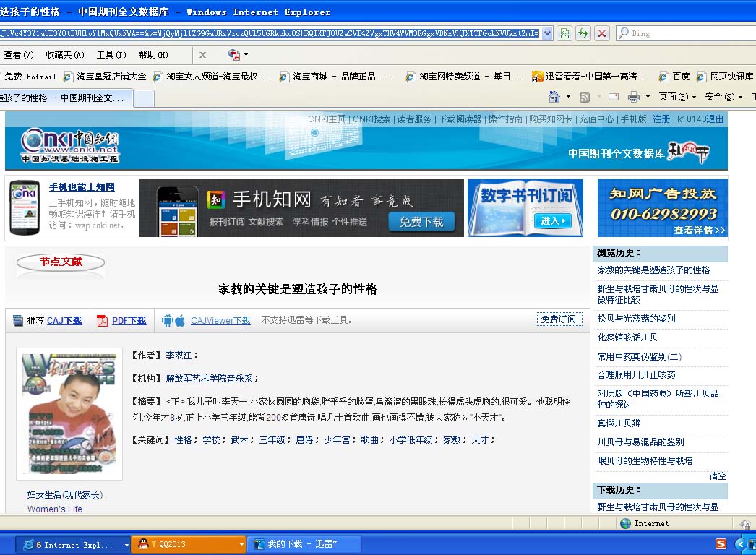Click the mobile phone CNKI thumbnail image
Image resolution: width=756 pixels, height=555 pixels.
pos(25,208)
